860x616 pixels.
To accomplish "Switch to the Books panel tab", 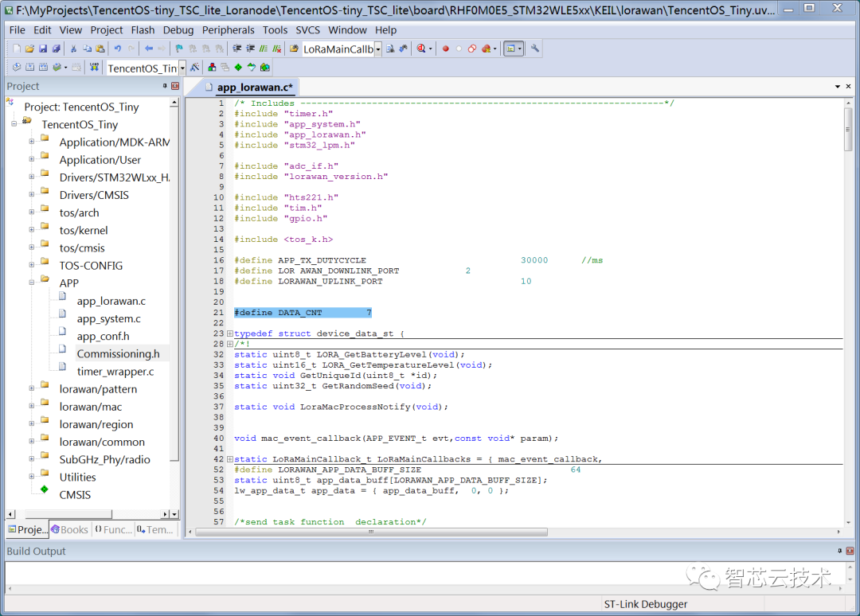I will click(69, 529).
